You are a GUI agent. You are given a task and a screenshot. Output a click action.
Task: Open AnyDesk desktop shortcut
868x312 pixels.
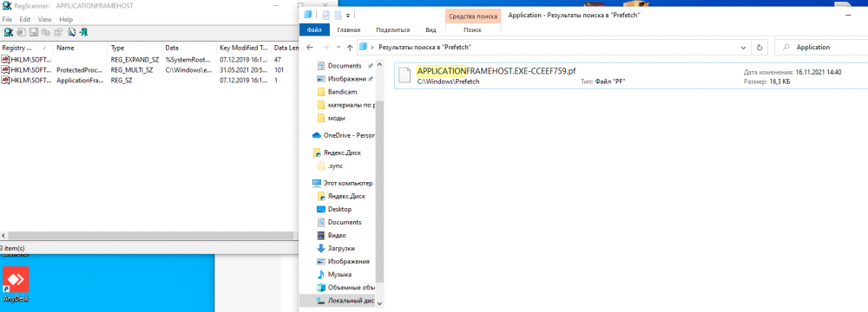tap(15, 285)
